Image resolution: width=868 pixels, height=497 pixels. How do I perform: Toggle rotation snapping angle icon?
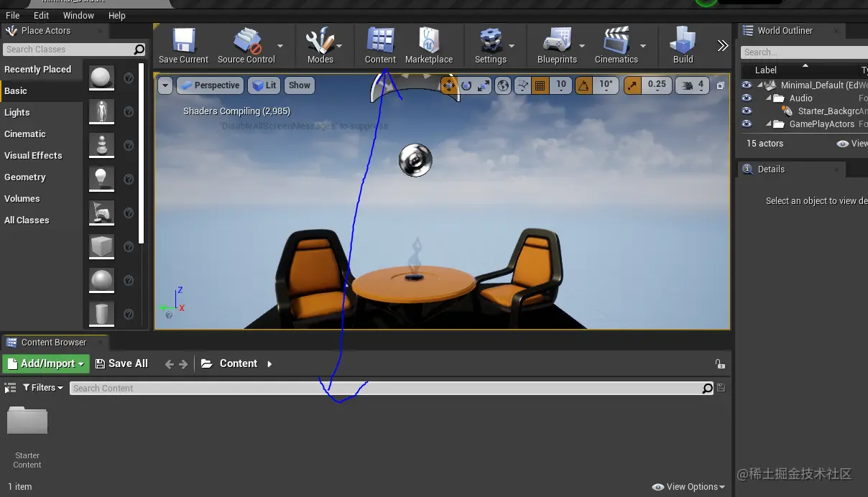584,85
